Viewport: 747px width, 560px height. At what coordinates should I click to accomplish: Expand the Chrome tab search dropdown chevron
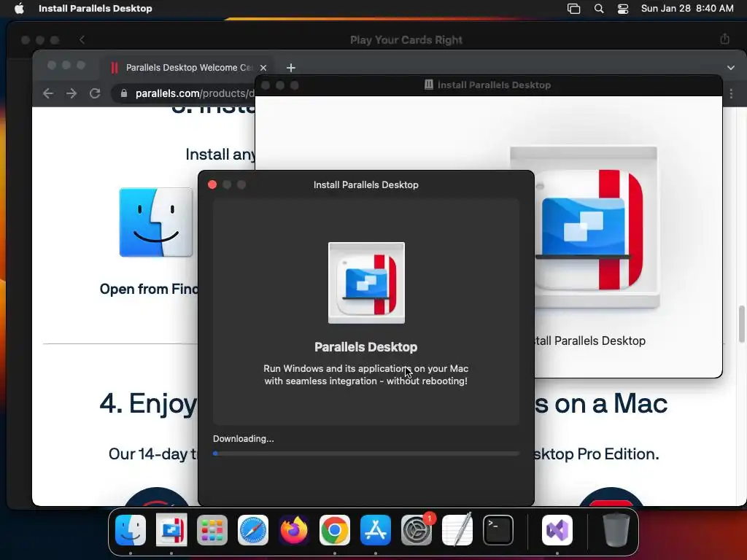coord(731,68)
